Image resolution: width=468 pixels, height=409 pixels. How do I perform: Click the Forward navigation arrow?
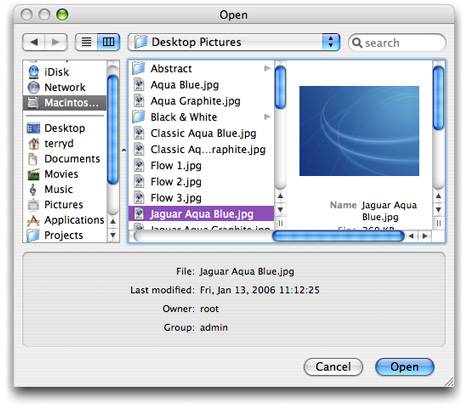tap(56, 42)
